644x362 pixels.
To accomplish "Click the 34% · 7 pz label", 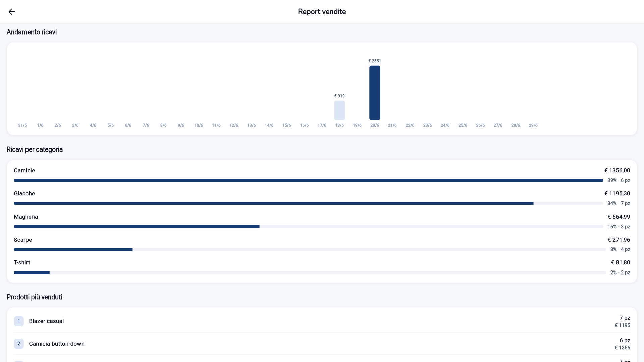I will point(619,203).
